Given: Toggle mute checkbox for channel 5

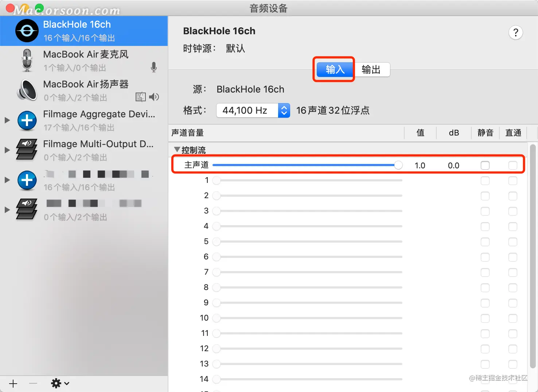Looking at the screenshot, I should pyautogui.click(x=485, y=242).
